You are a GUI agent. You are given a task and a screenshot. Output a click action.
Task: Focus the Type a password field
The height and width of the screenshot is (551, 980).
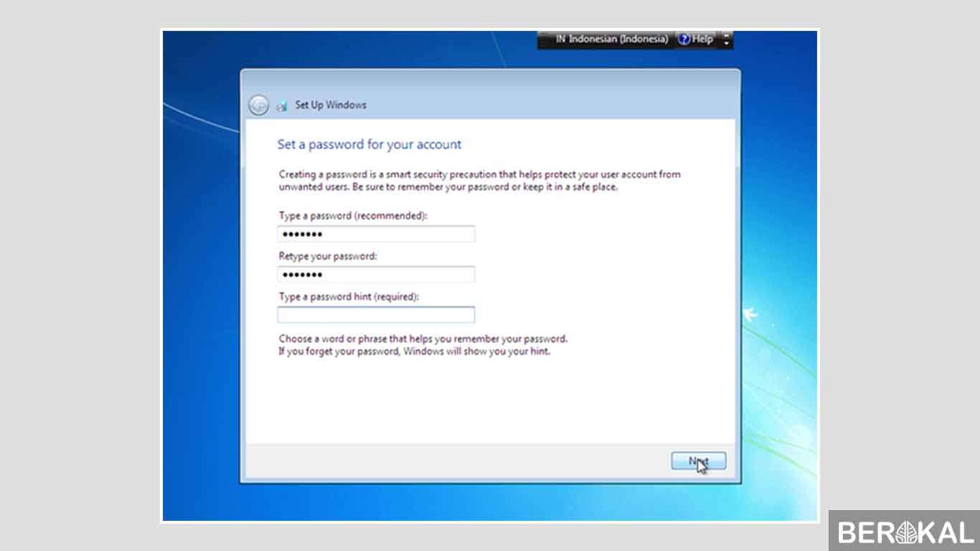376,235
